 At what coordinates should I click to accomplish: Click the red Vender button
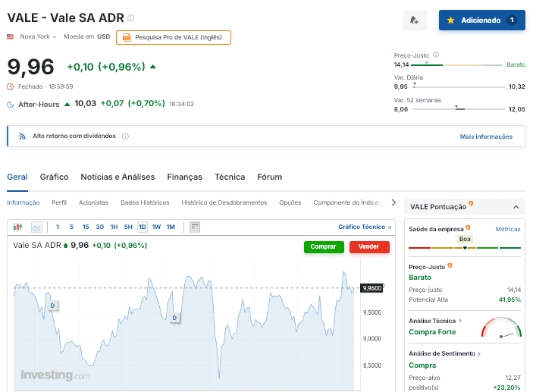pyautogui.click(x=369, y=247)
